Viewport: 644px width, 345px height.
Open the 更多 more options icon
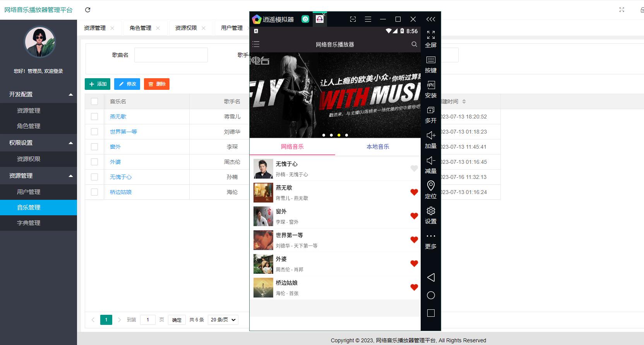point(431,236)
